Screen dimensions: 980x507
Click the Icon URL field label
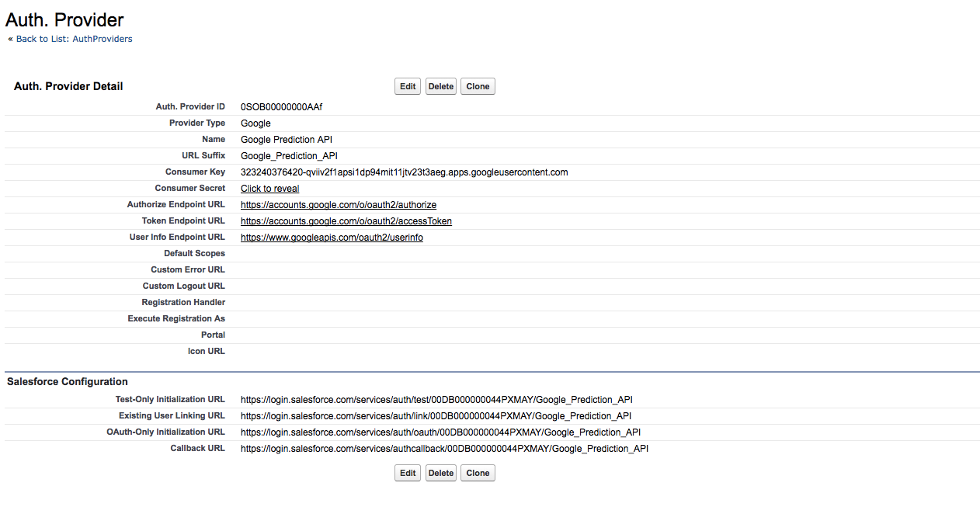(x=207, y=352)
